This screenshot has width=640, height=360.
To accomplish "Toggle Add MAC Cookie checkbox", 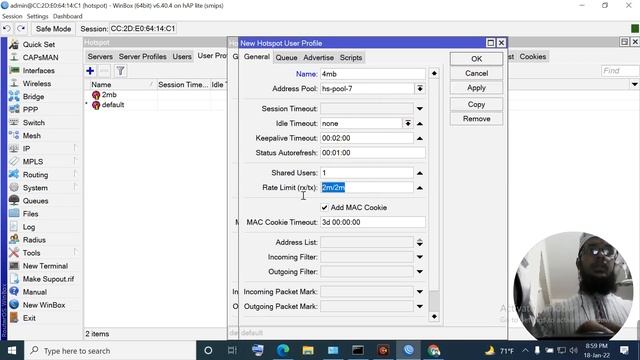I will tap(324, 208).
